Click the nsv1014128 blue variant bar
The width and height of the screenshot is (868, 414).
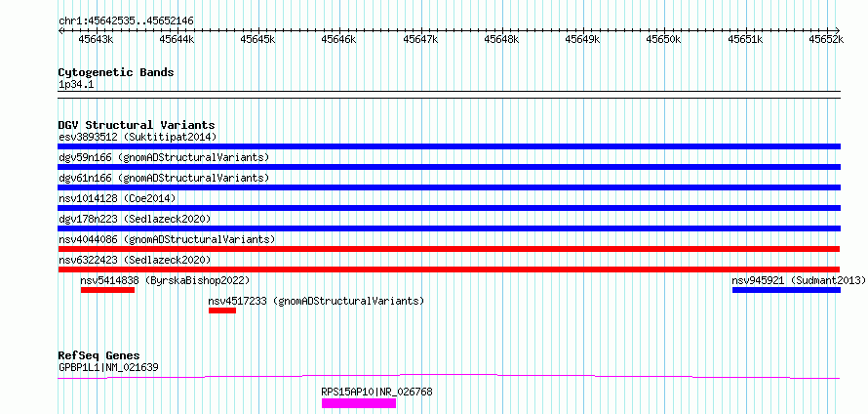coord(449,208)
